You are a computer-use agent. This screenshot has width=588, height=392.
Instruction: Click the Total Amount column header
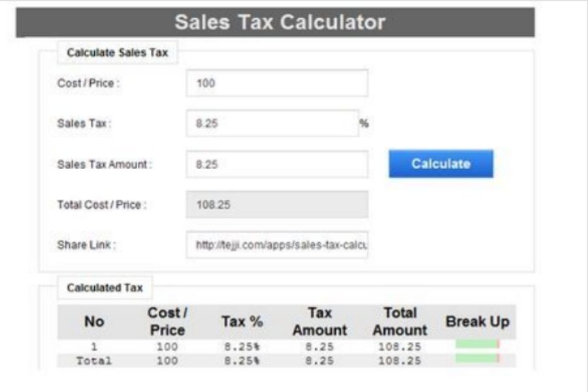coord(400,321)
